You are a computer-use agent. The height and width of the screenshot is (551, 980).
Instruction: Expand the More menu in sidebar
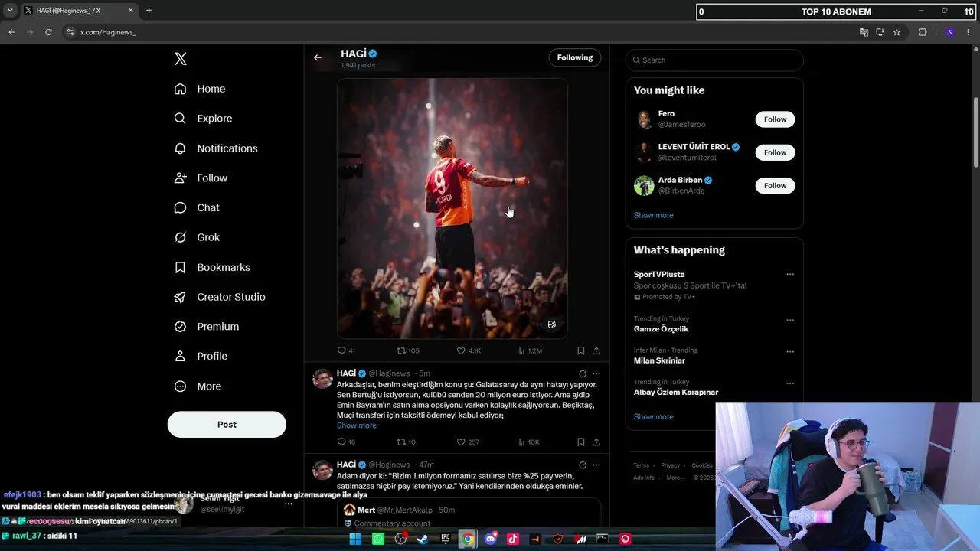[x=198, y=386]
